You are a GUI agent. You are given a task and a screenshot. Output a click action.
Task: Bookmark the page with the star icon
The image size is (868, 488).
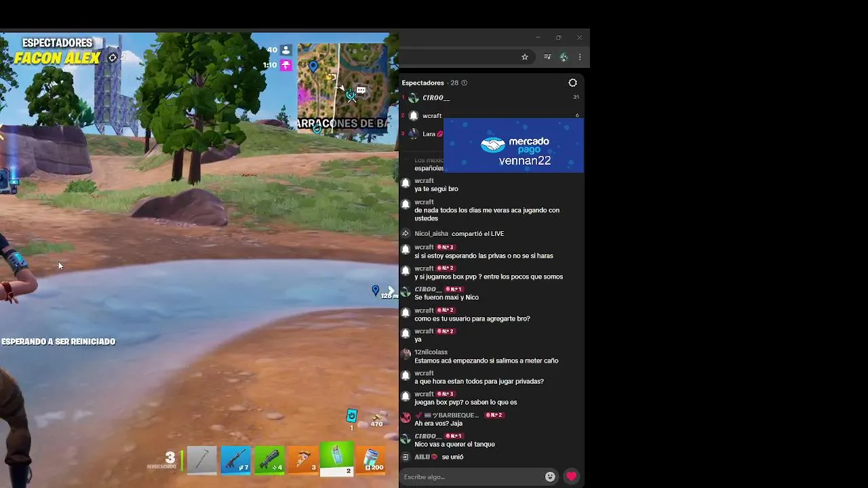click(x=524, y=58)
